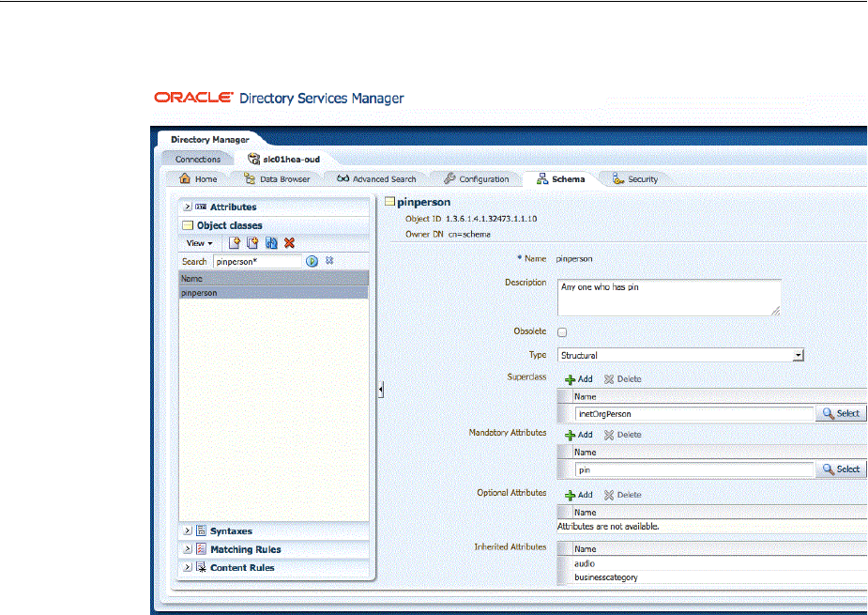Viewport: 868px width, 615px height.
Task: Select the Directory Manager tab
Action: click(x=210, y=139)
